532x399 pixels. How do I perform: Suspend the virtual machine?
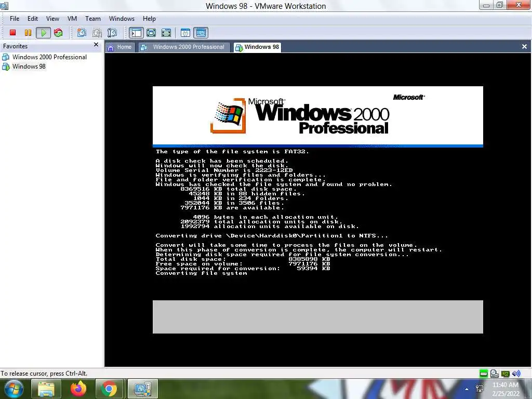pos(28,33)
